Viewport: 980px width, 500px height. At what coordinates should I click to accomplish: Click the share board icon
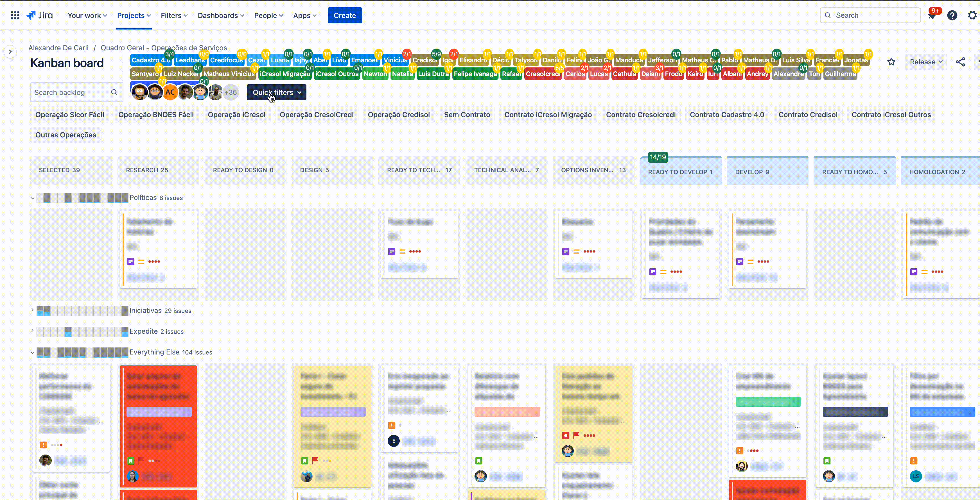tap(960, 62)
